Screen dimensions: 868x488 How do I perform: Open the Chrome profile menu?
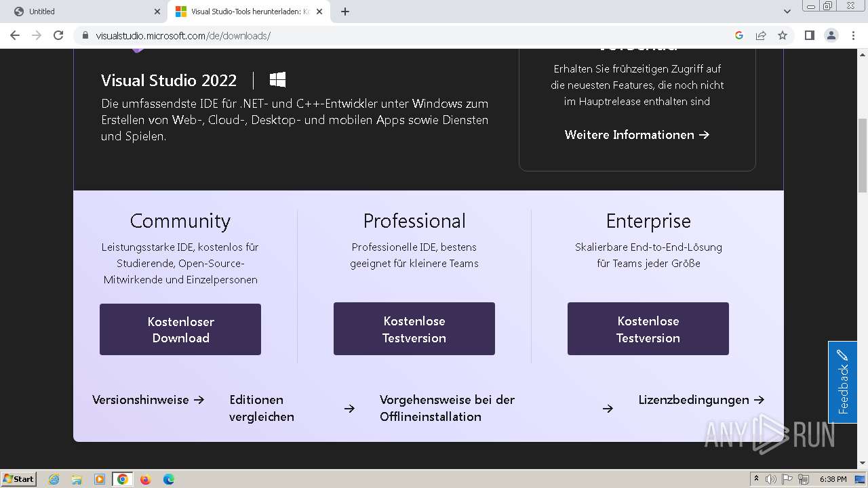(x=831, y=35)
